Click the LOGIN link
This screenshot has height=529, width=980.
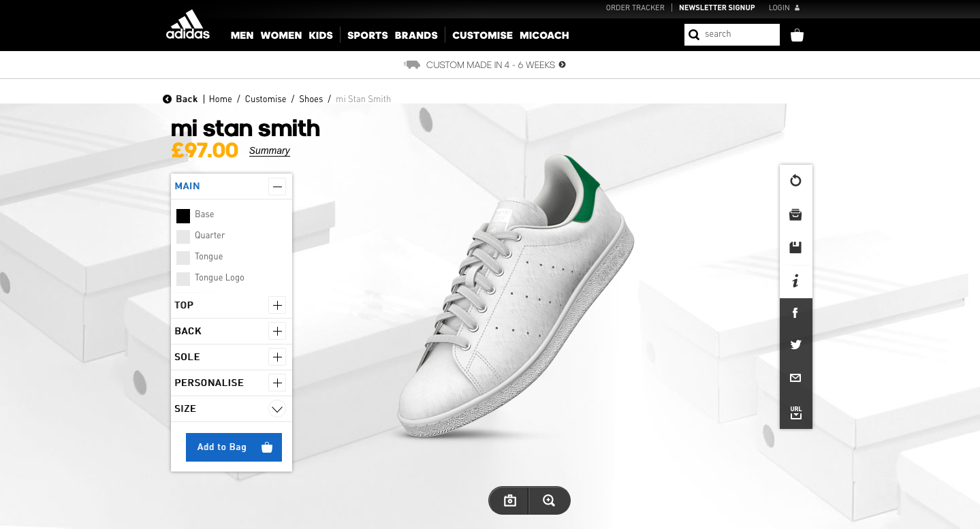click(779, 8)
